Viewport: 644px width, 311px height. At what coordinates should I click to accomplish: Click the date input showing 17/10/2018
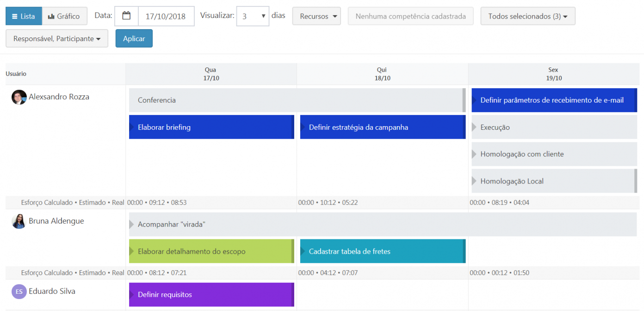point(167,16)
